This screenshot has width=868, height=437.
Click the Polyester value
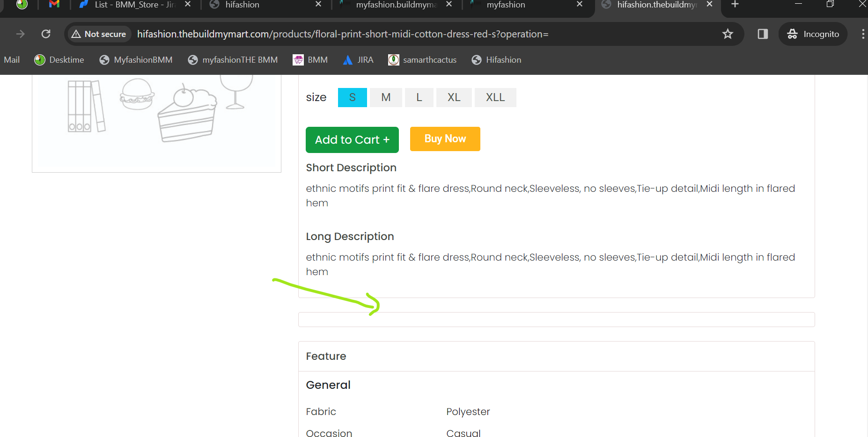(x=468, y=412)
